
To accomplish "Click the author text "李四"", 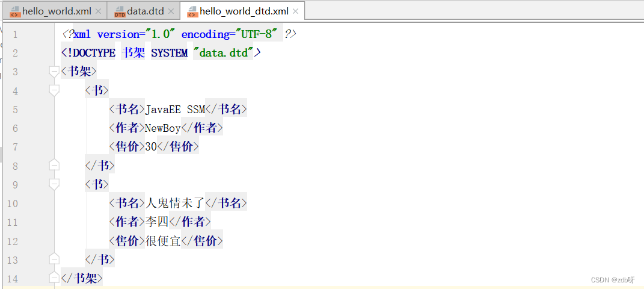I will tap(157, 222).
